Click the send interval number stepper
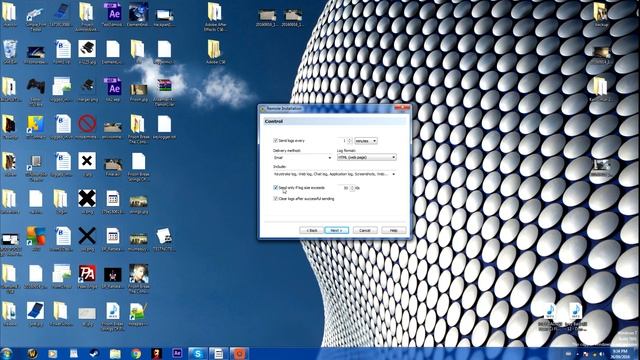640x360 pixels. coord(350,141)
